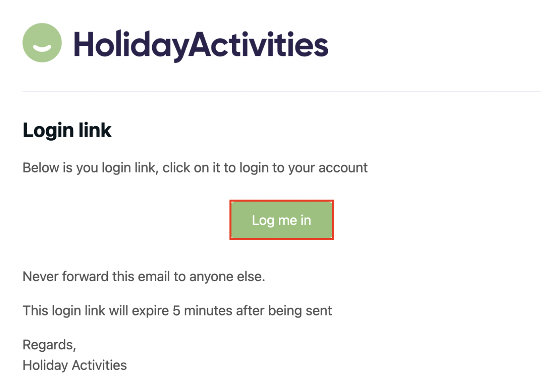
Task: Click the sentence about the login link
Action: tap(195, 167)
